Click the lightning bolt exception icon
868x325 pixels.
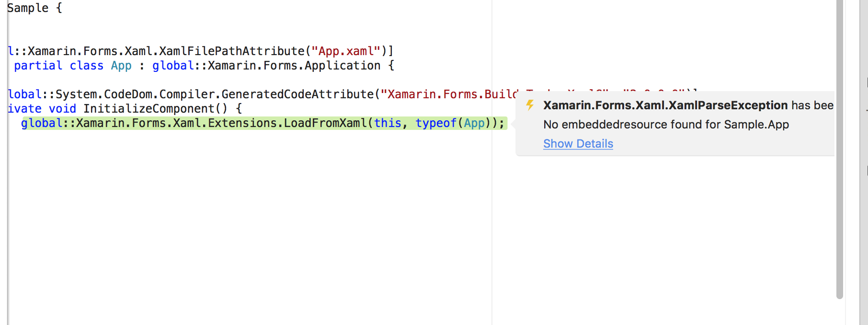point(530,105)
